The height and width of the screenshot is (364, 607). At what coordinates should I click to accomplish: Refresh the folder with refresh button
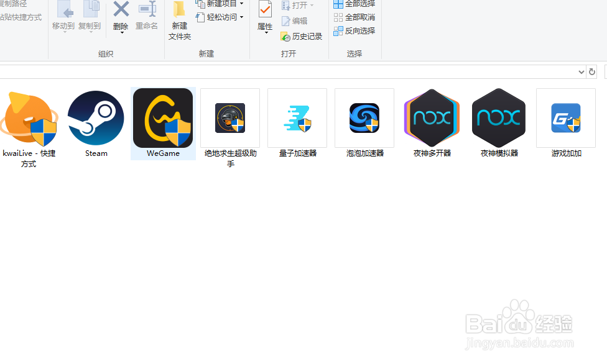pos(592,72)
